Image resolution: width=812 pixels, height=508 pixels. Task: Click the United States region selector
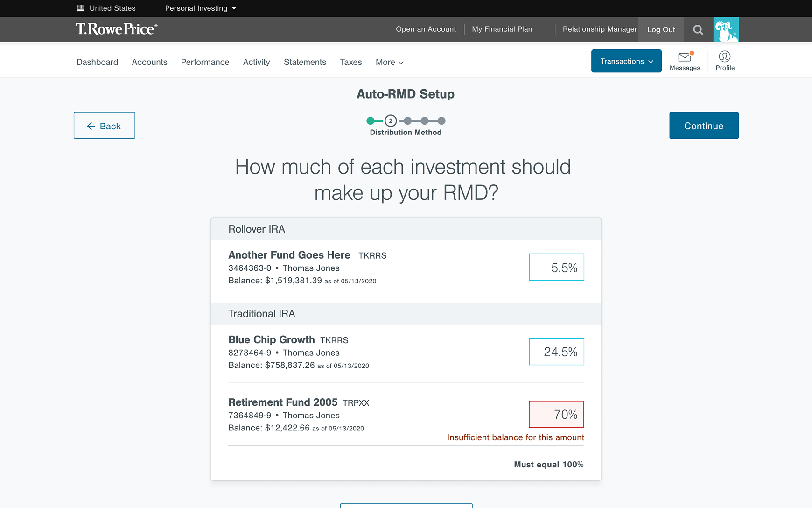pos(106,8)
